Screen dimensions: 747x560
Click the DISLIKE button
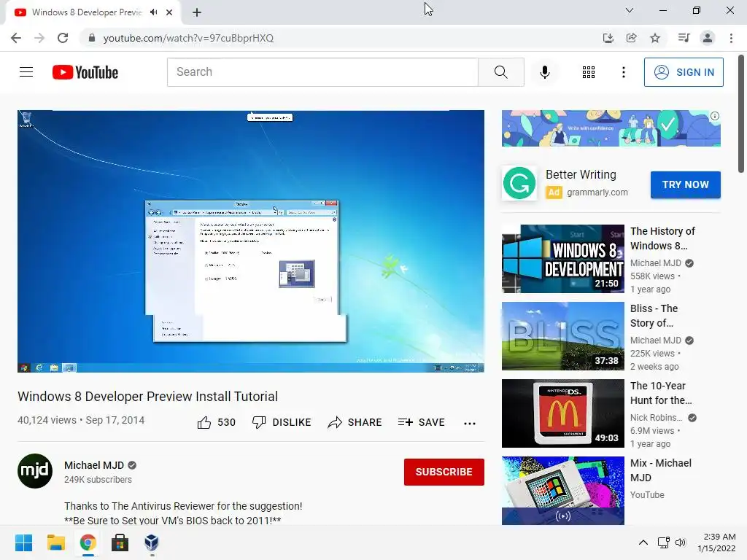[x=282, y=422]
